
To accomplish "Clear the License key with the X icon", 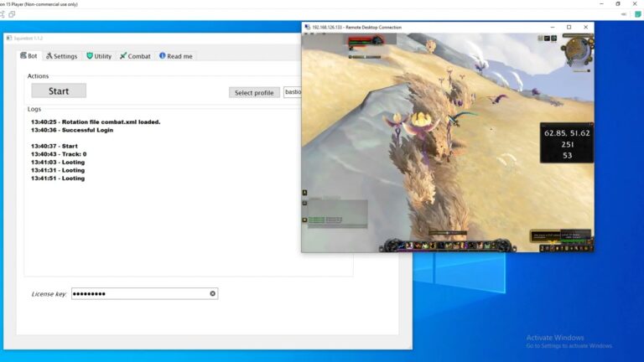I will pos(212,293).
